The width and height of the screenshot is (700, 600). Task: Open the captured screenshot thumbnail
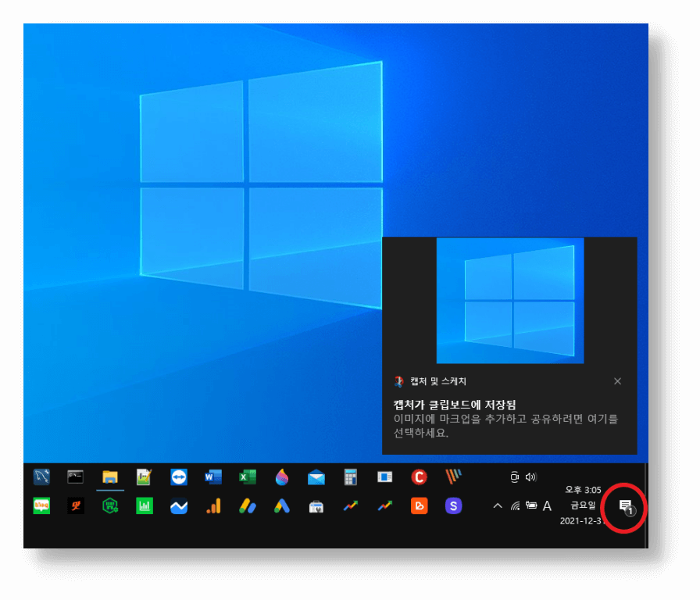[509, 301]
